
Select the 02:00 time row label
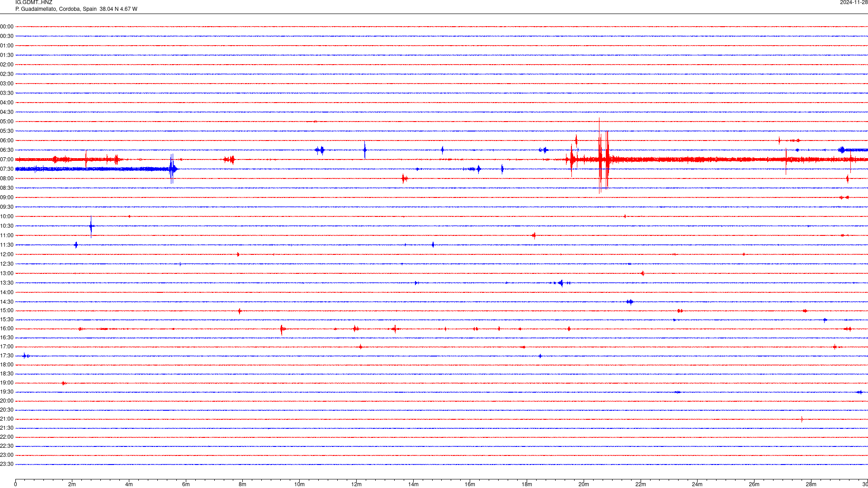click(x=7, y=65)
